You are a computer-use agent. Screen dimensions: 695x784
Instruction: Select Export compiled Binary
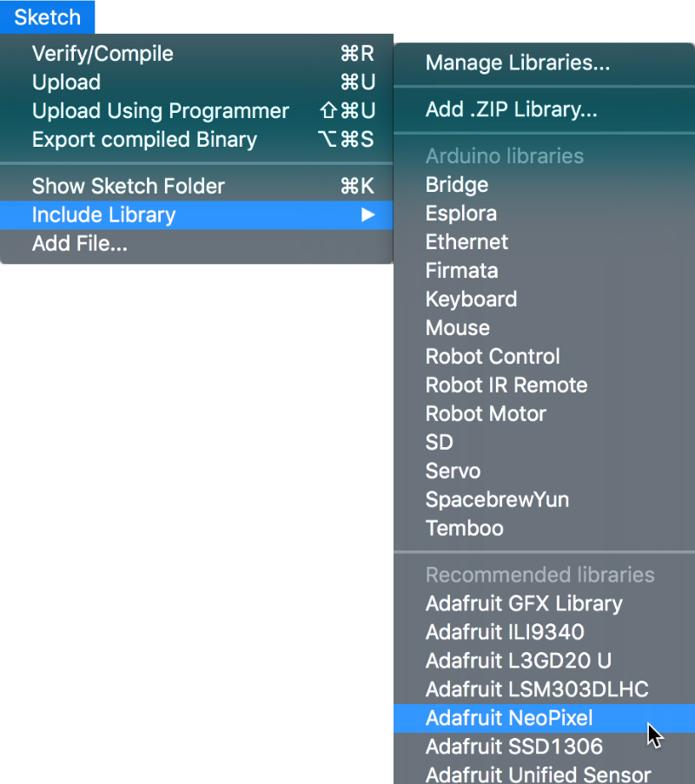pos(196,140)
